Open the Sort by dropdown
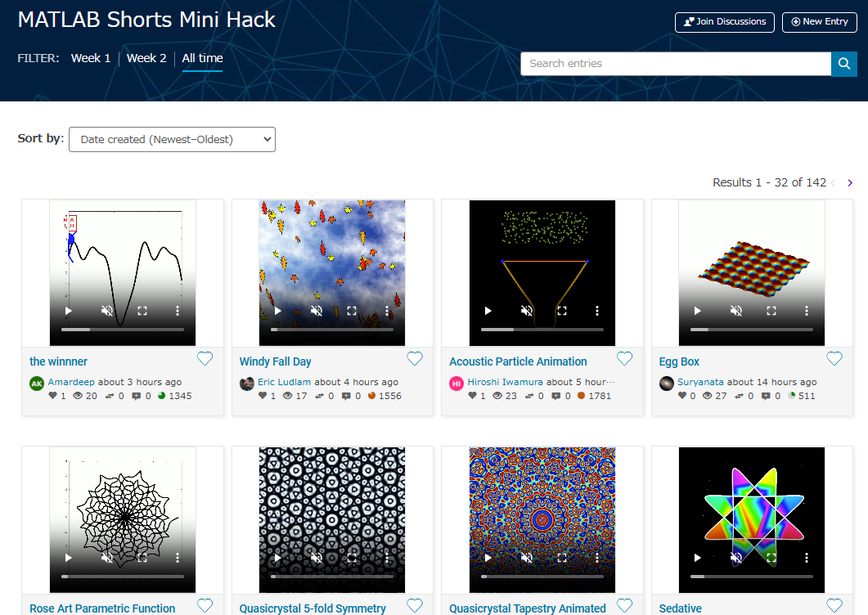 pyautogui.click(x=172, y=140)
